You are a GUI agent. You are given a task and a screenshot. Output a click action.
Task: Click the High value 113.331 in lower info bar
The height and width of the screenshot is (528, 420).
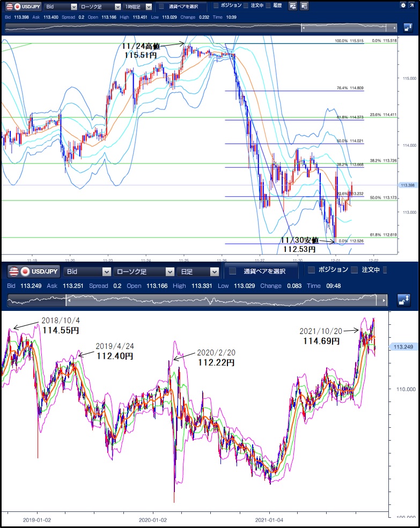point(202,286)
